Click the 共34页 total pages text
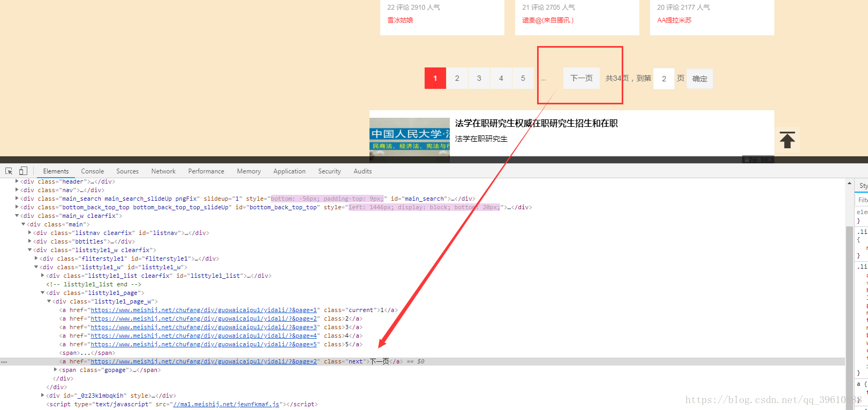 coord(617,78)
